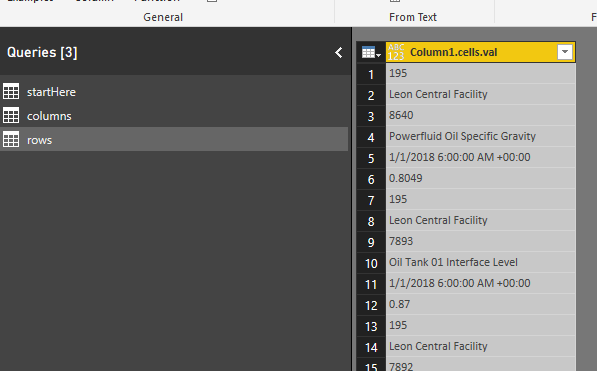The image size is (597, 371).
Task: Click the table icon beside columns
Action: point(11,115)
